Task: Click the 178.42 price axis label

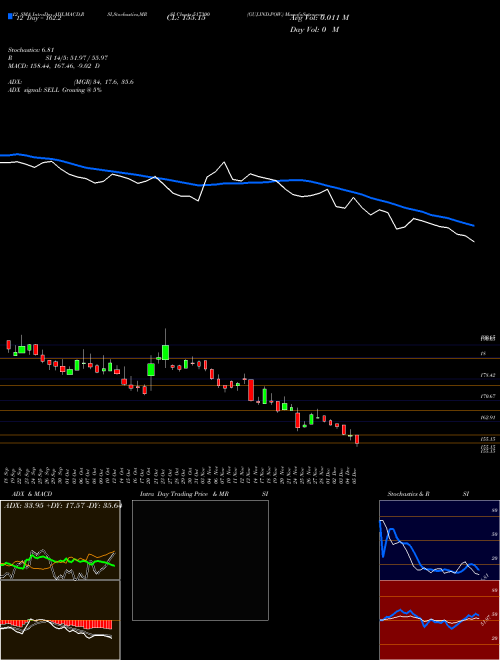Action: tap(488, 375)
